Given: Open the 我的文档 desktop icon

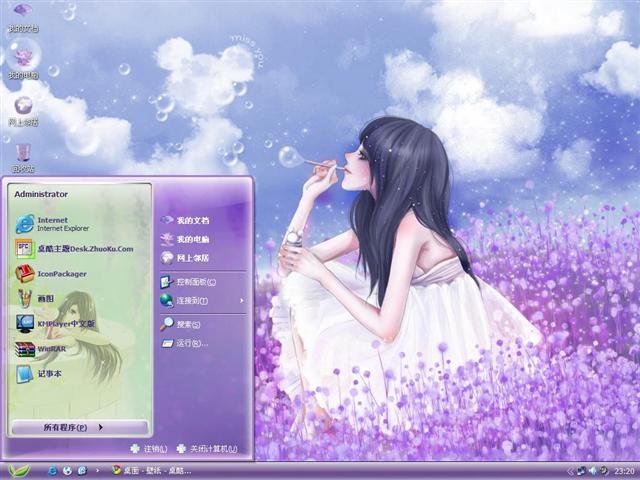Looking at the screenshot, I should [x=23, y=16].
